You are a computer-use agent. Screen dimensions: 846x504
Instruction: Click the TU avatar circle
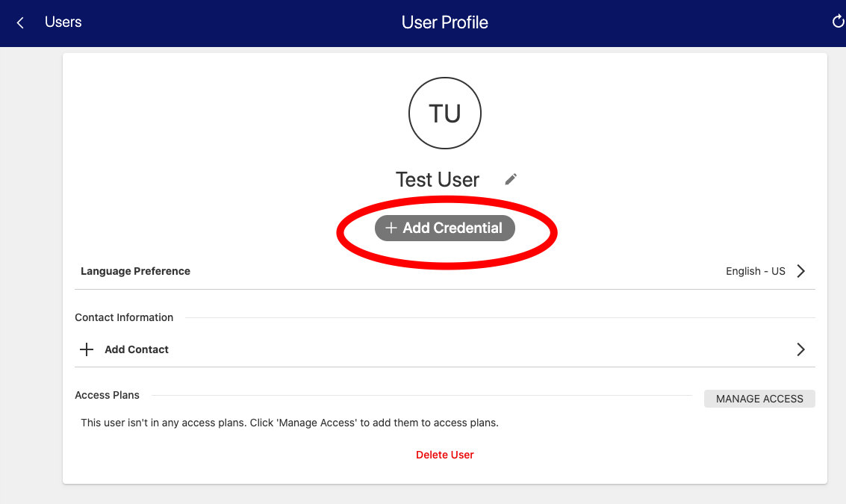(444, 113)
